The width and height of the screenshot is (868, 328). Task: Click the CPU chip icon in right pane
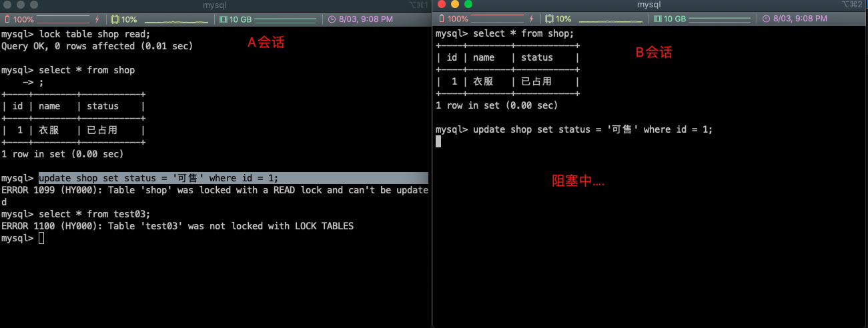pos(549,19)
